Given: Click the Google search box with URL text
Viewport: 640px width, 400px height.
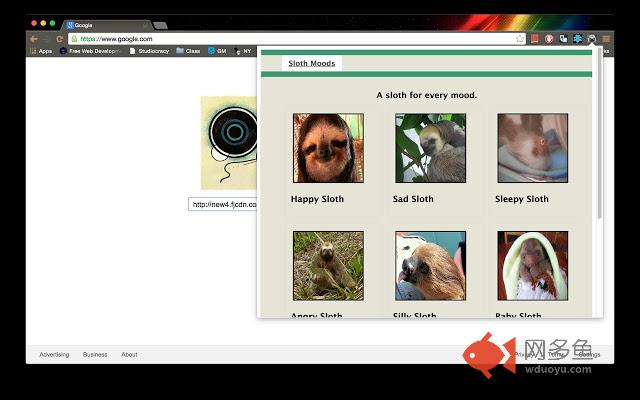Looking at the screenshot, I should (x=222, y=204).
